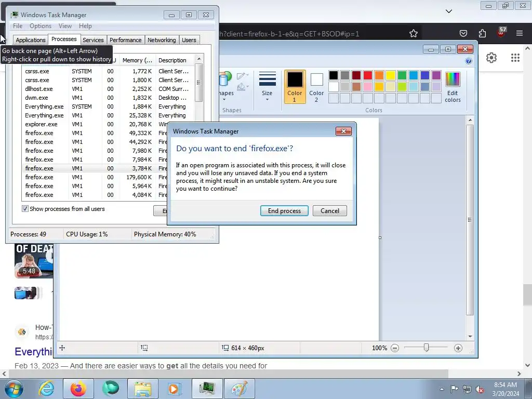This screenshot has height=399, width=532.
Task: Pick the yellow color swatch in Paint
Action: click(x=391, y=75)
